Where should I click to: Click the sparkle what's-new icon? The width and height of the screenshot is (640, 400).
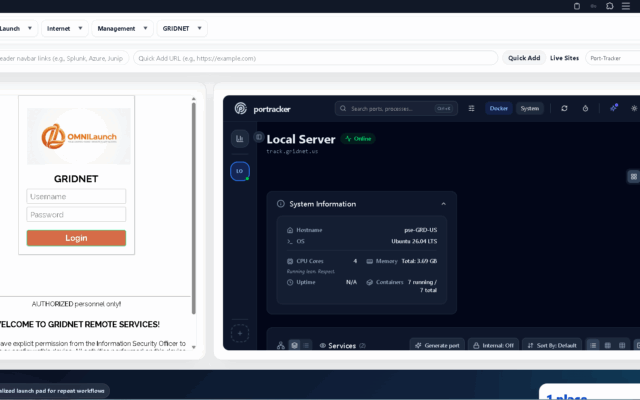coord(613,108)
